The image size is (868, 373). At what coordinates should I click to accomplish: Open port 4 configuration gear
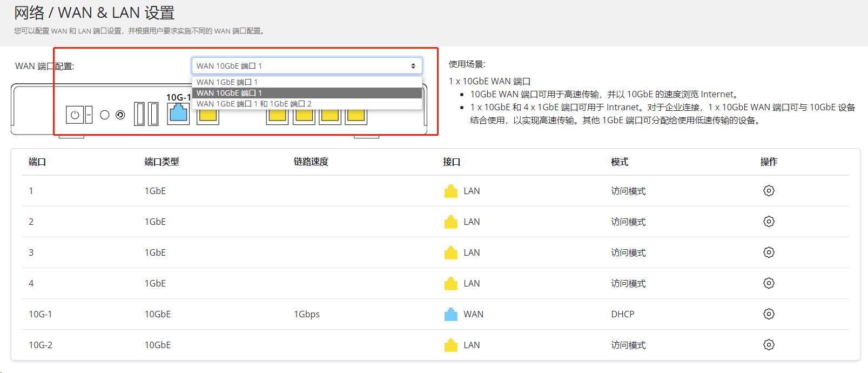(x=769, y=283)
